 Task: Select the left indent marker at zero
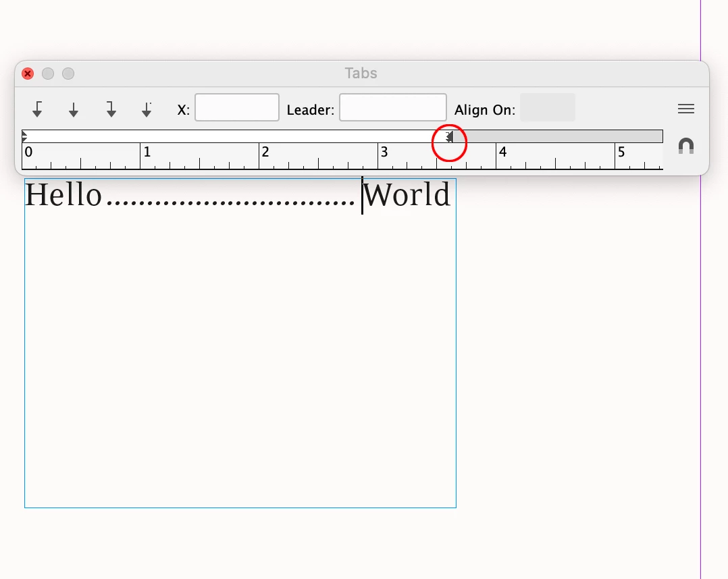24,136
